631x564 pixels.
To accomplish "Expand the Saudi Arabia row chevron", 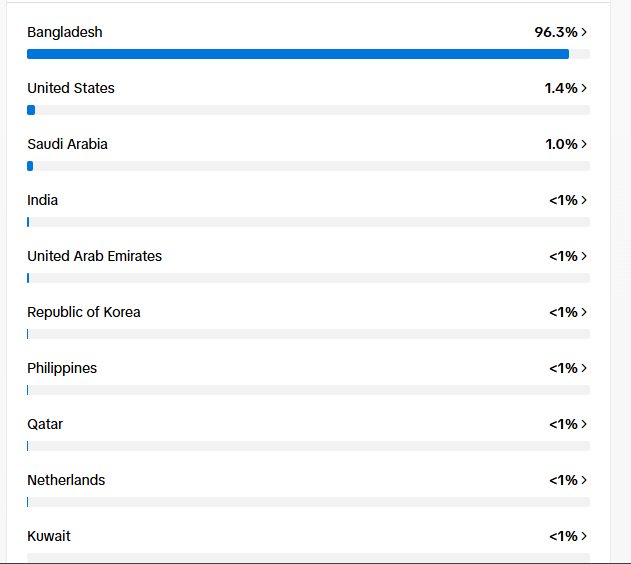I will [x=584, y=144].
